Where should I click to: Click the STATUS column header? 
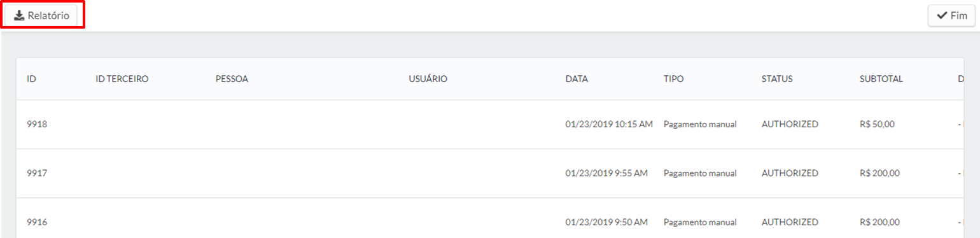click(x=777, y=79)
